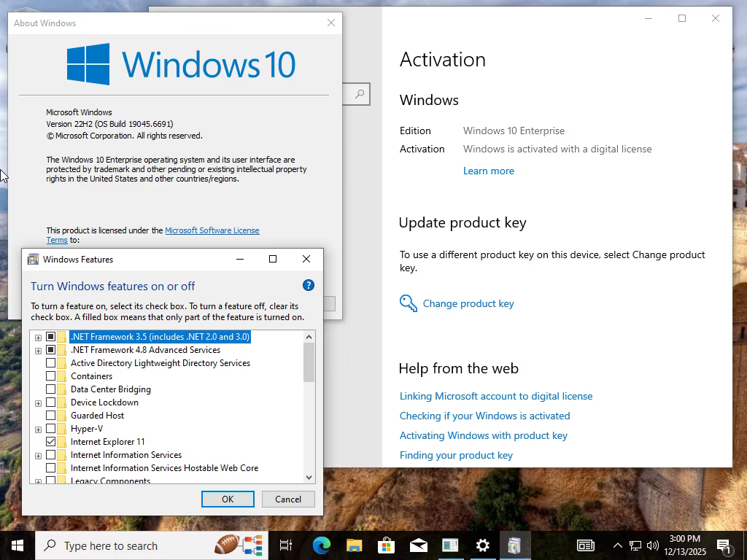This screenshot has width=747, height=560.
Task: Open Microsoft Store from taskbar
Action: pyautogui.click(x=387, y=545)
